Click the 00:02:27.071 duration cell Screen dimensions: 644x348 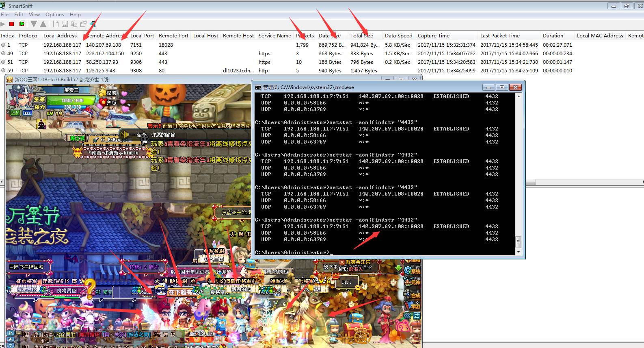(x=558, y=45)
